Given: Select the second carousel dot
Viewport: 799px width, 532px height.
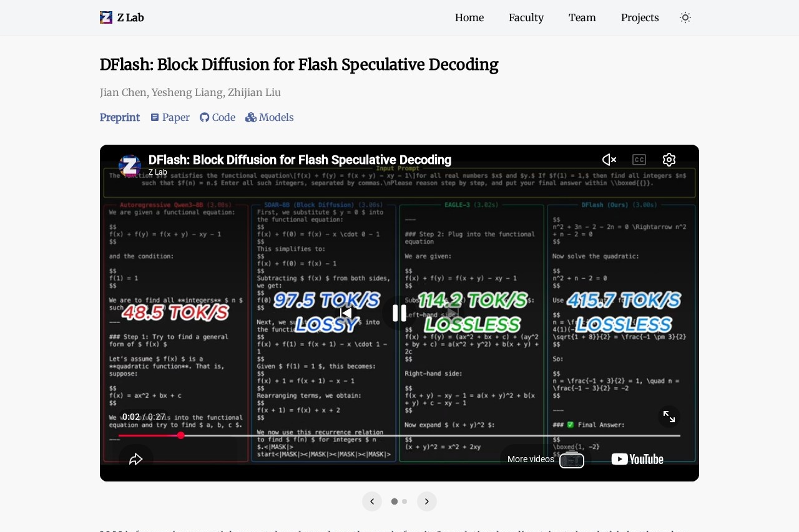Looking at the screenshot, I should coord(404,501).
